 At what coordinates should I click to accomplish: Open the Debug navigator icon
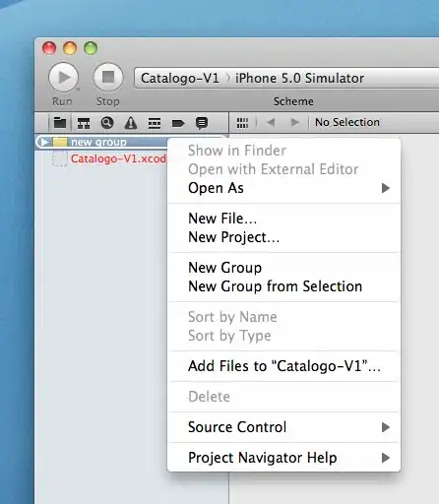pyautogui.click(x=155, y=123)
